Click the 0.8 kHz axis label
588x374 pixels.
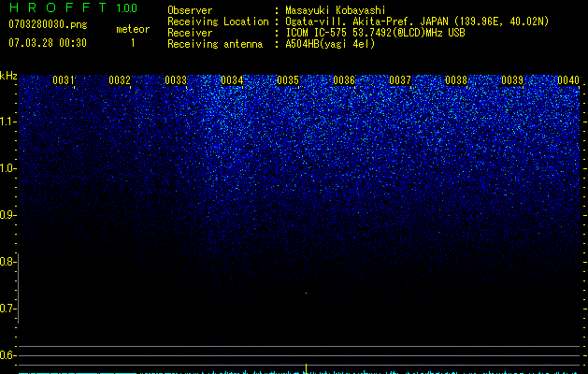pos(7,262)
